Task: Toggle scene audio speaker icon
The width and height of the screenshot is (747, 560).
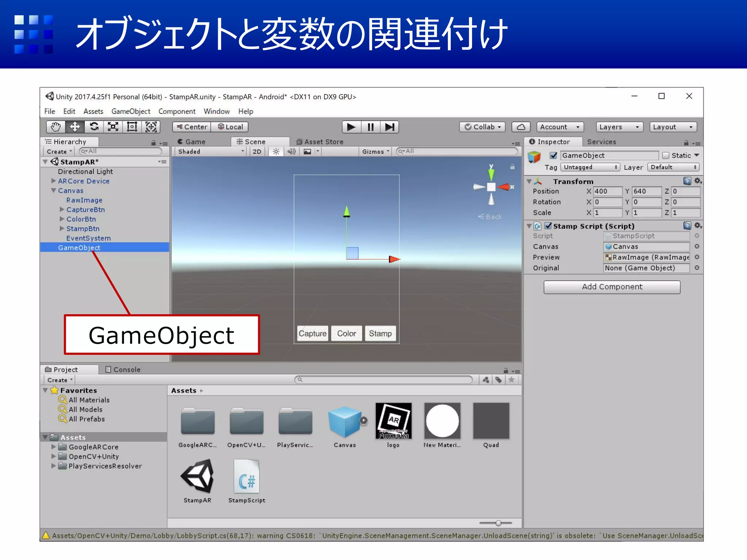Action: tap(291, 152)
